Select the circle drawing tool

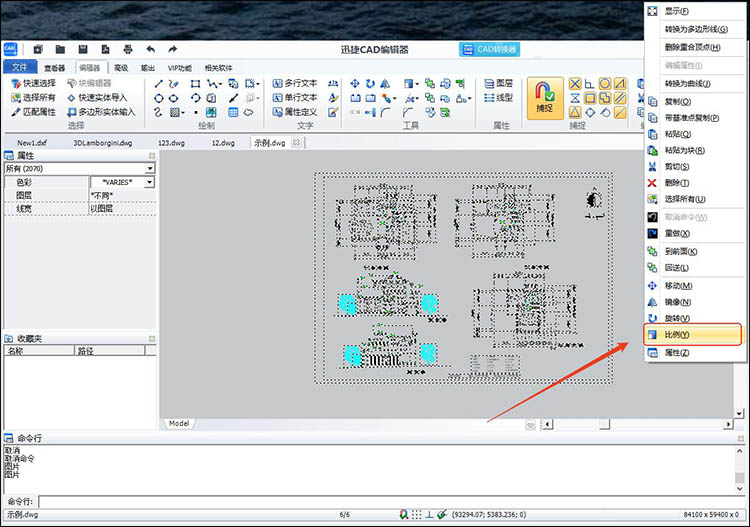(x=158, y=98)
